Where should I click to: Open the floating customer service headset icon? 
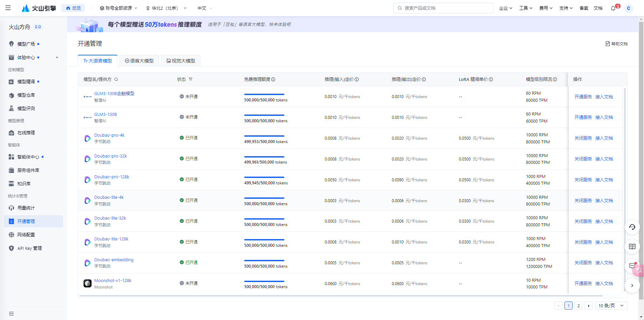coord(632,227)
